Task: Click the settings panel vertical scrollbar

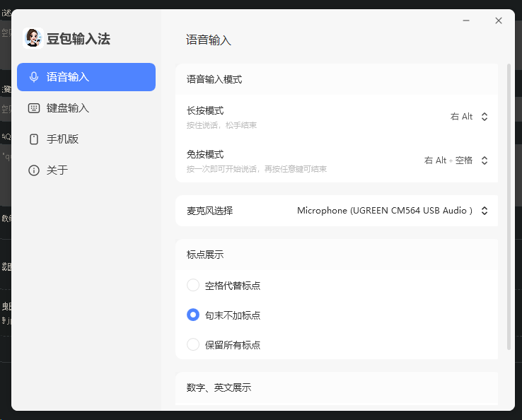Action: point(509,206)
